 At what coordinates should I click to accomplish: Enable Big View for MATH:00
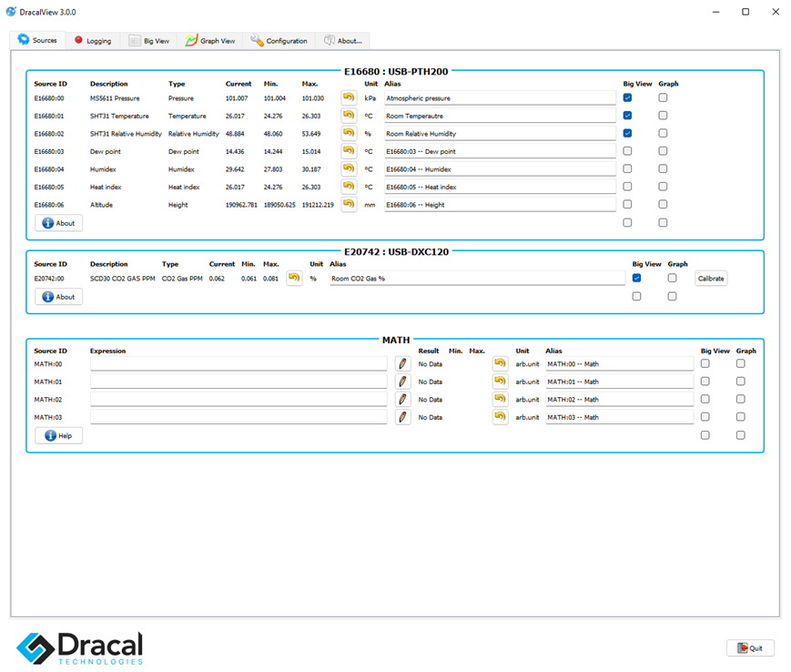[x=705, y=363]
